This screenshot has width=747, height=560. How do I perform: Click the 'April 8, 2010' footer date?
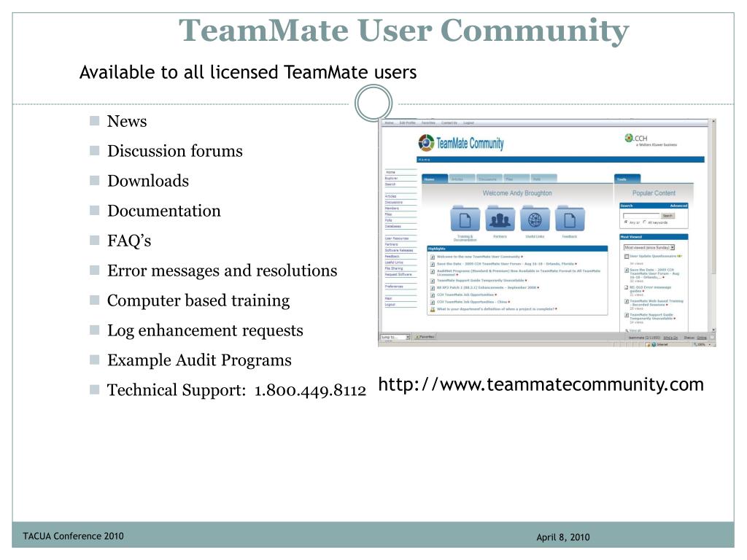[x=563, y=537]
